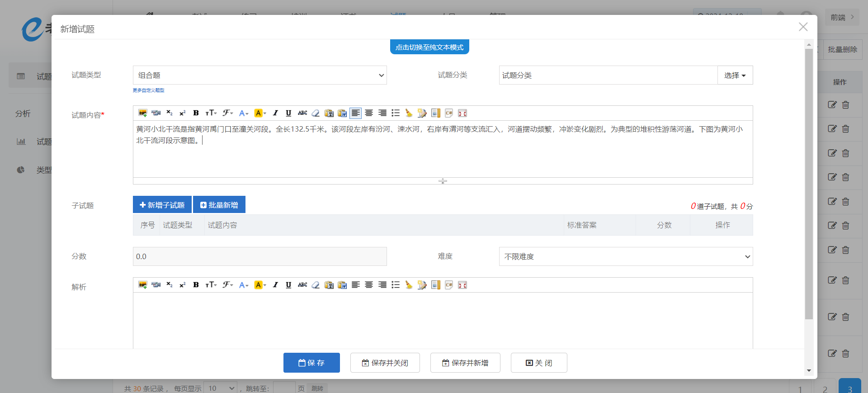Expand the 不限难度 difficulty dropdown
The height and width of the screenshot is (393, 868).
click(x=626, y=256)
